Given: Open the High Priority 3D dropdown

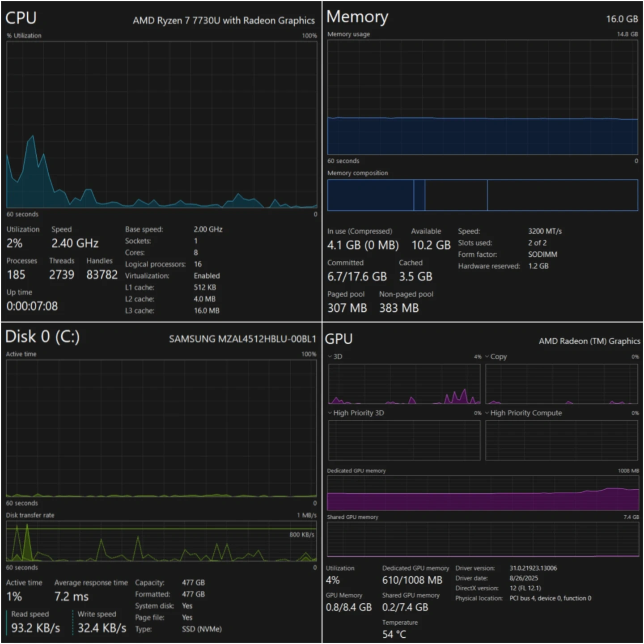Looking at the screenshot, I should point(330,413).
